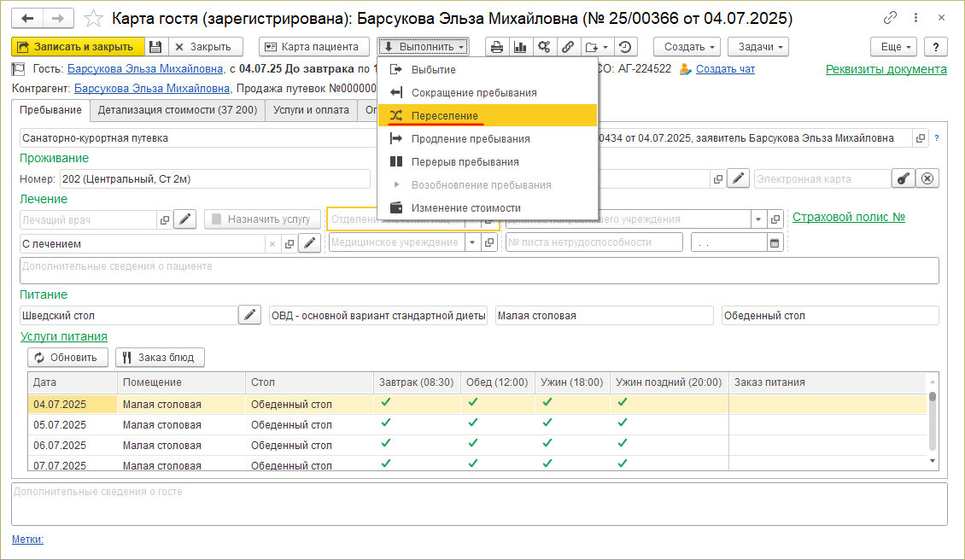
Task: Switch to Услуги и оплата tab
Action: [311, 109]
